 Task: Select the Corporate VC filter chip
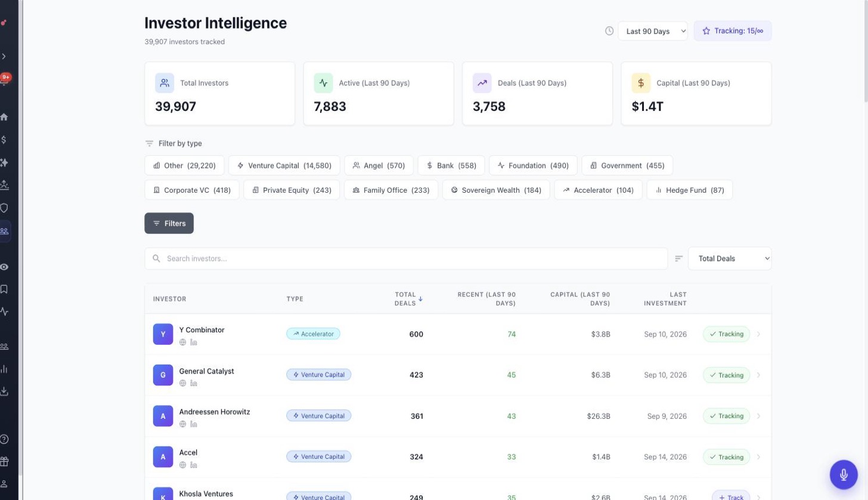tap(192, 190)
